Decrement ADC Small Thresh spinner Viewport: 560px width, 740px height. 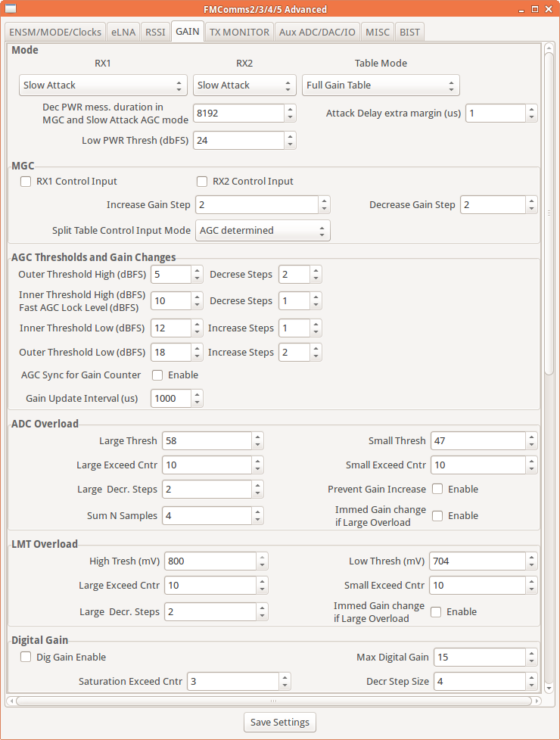pyautogui.click(x=532, y=445)
